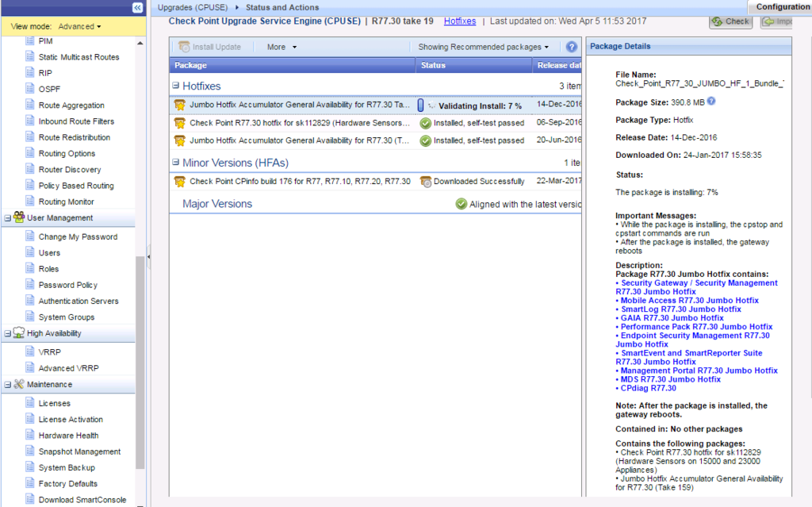Viewport: 812px width, 507px height.
Task: Click the Install Update button
Action: coord(209,47)
